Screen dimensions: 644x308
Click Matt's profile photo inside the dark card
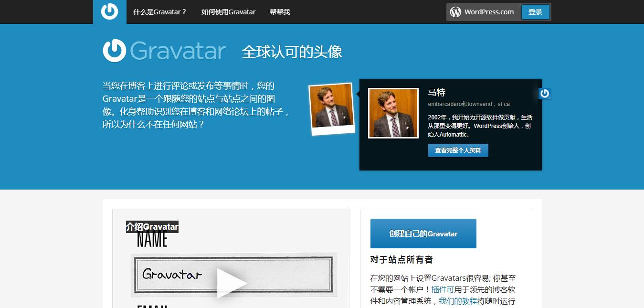393,113
